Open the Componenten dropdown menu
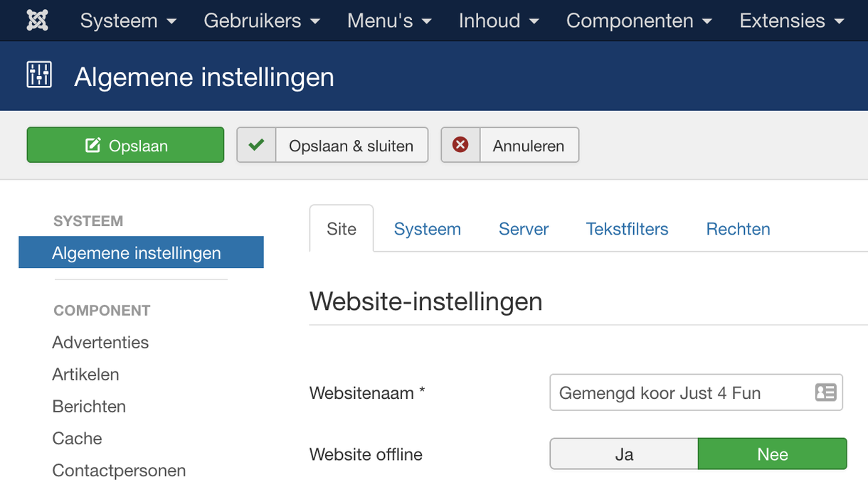Screen dimensions: 868x487 tap(639, 21)
